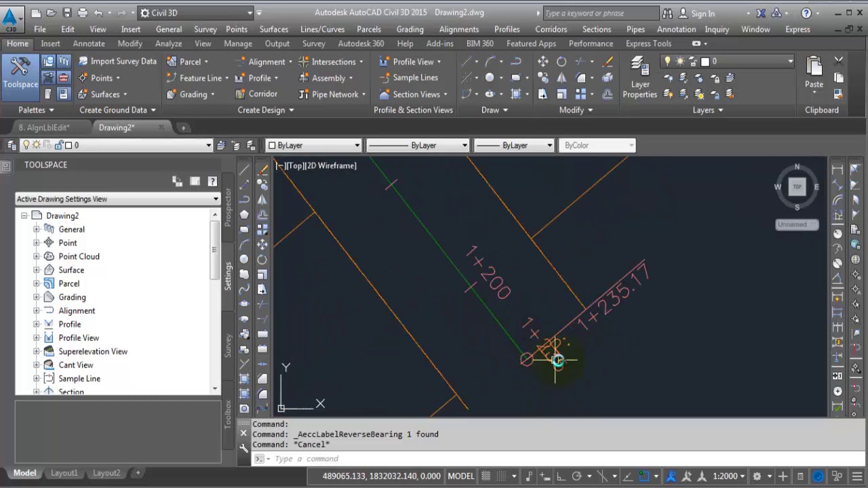Toggle MODEL space button in status bar
Image resolution: width=868 pixels, height=488 pixels.
point(461,476)
